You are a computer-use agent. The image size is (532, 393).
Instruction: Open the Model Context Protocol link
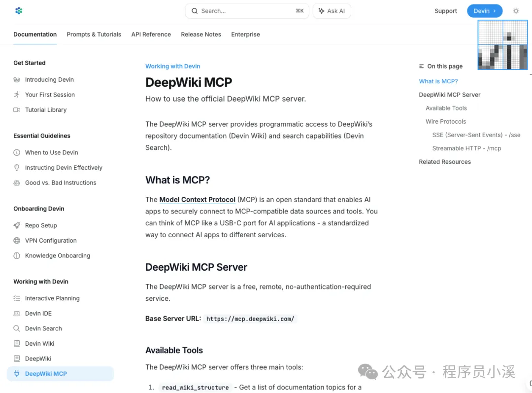coord(197,200)
